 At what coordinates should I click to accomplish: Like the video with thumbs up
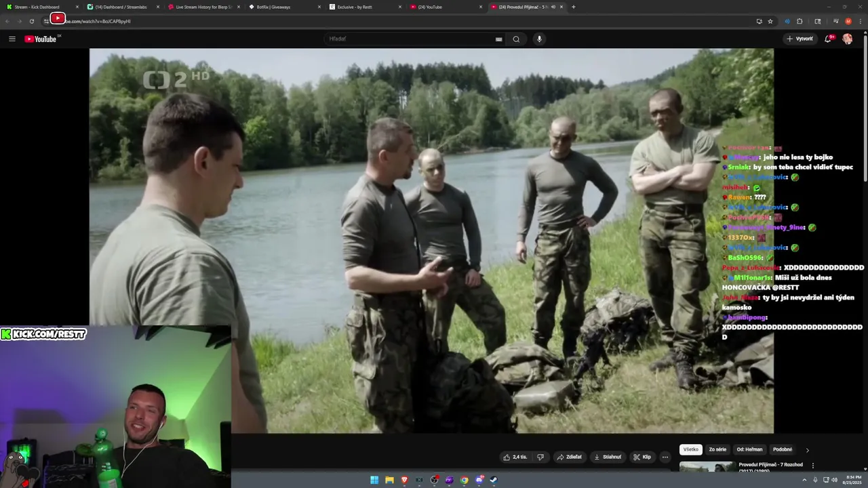point(515,457)
